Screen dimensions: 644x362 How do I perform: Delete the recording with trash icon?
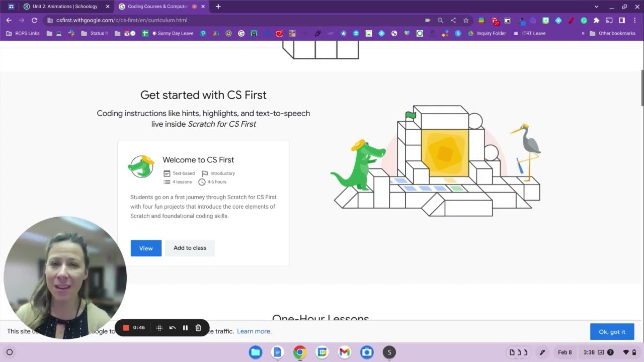tap(198, 328)
